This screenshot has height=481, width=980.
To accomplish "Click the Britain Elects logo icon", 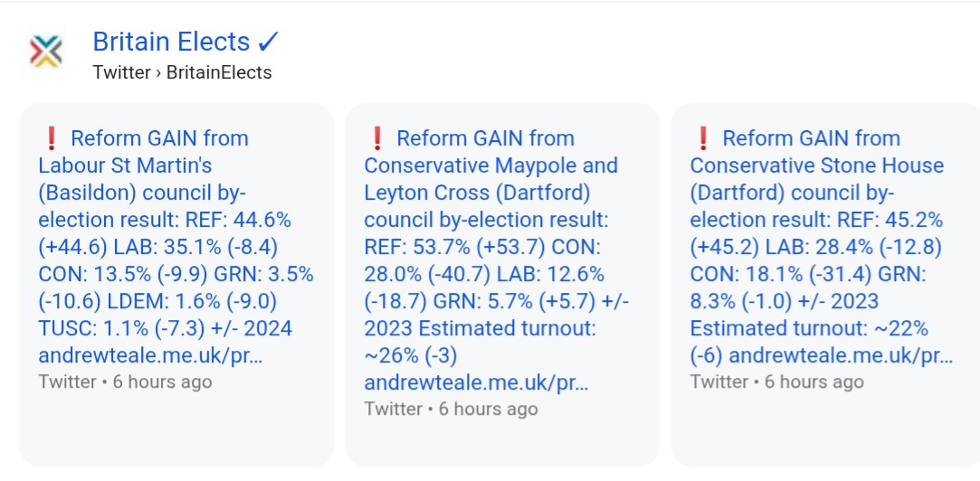I will coord(46,52).
